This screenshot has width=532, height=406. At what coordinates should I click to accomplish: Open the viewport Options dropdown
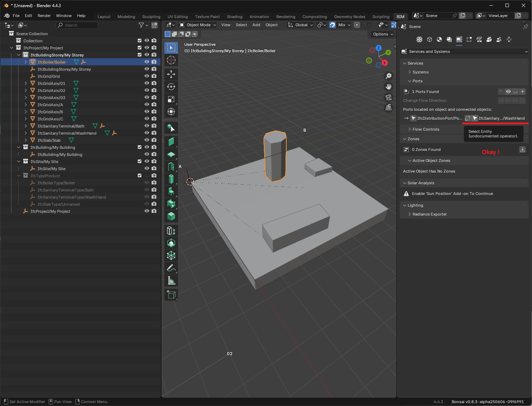[383, 34]
